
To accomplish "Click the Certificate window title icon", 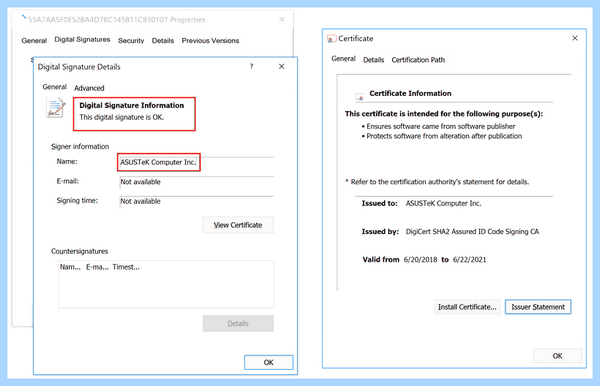I will click(x=331, y=39).
